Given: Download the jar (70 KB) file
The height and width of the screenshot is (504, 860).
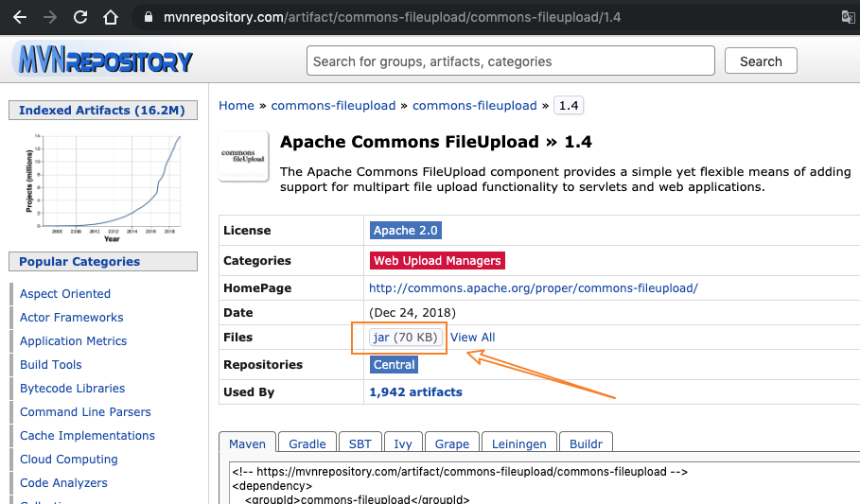Looking at the screenshot, I should click(405, 337).
